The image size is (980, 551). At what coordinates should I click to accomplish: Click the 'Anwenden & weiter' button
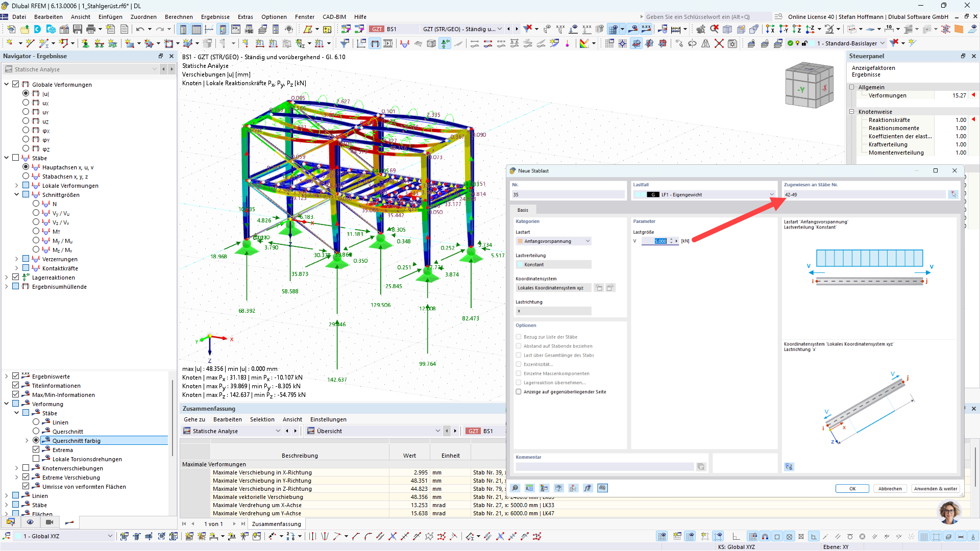[x=935, y=488]
